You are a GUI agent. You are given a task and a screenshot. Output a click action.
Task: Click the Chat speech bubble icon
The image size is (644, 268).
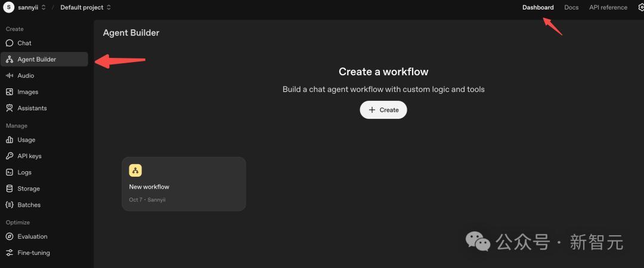pos(10,43)
